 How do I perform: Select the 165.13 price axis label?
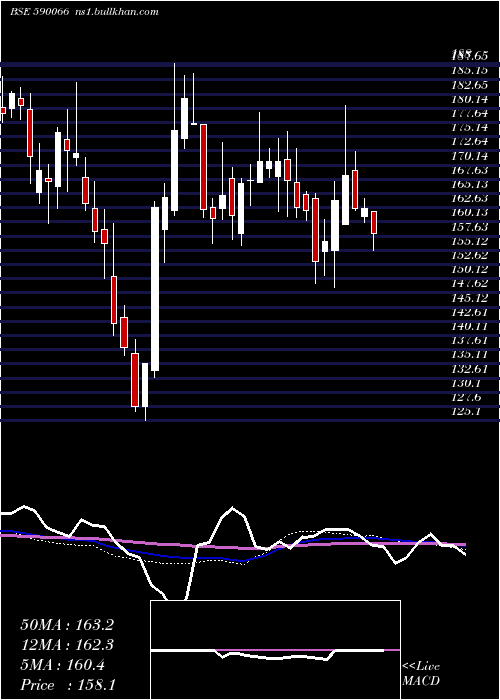tap(469, 184)
